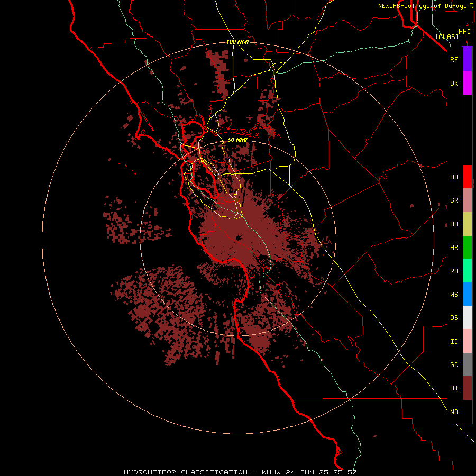Click the ND legend label

(454, 412)
